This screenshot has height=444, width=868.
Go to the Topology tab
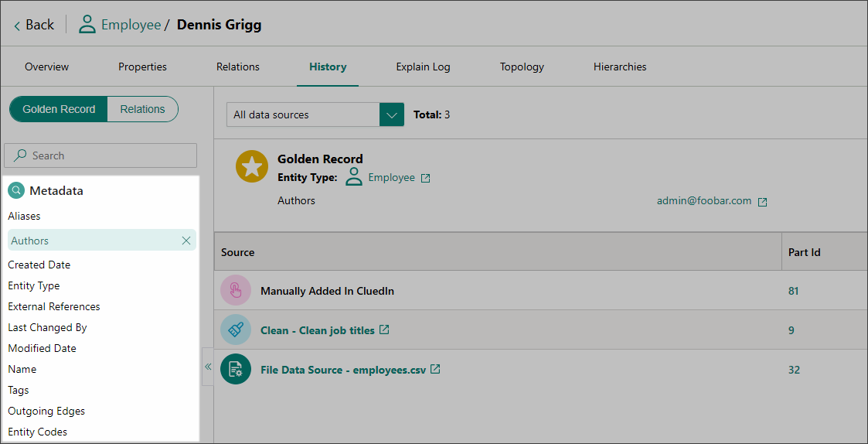522,67
